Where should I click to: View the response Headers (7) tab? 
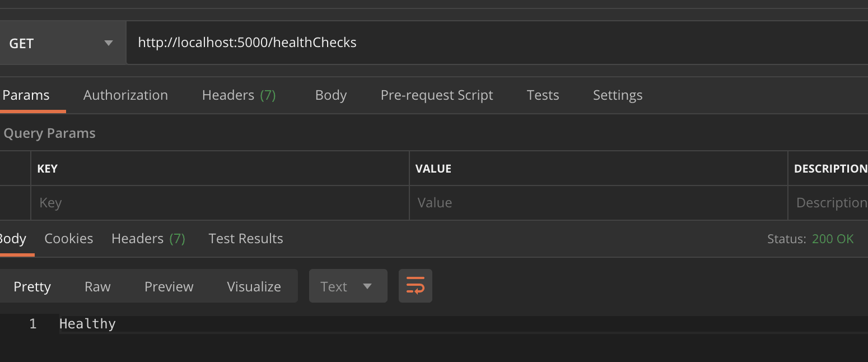click(x=148, y=239)
